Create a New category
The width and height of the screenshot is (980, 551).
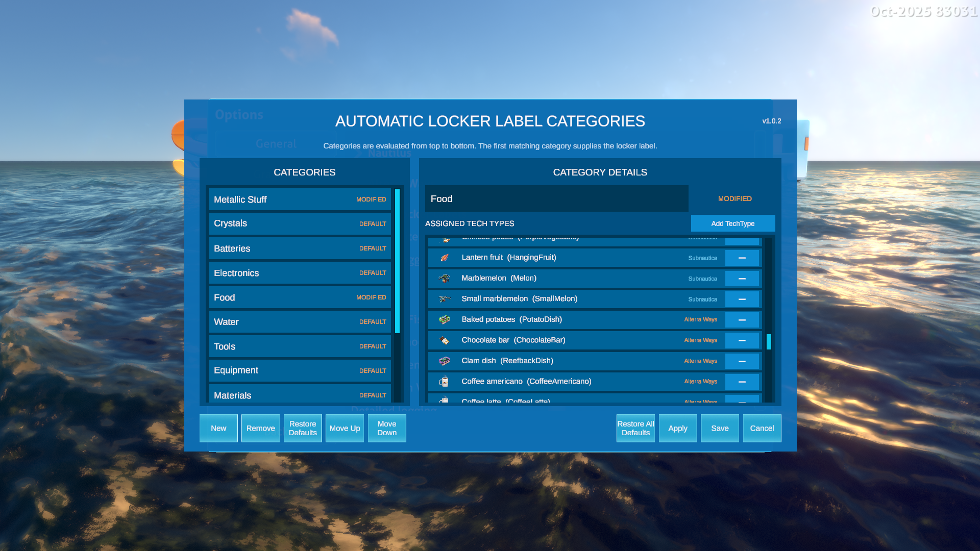(218, 428)
